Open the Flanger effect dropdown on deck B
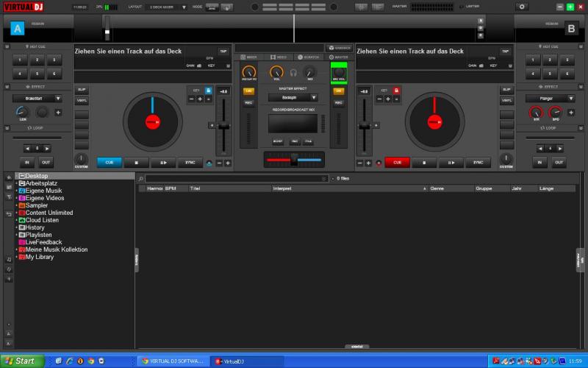588x368 pixels. point(550,98)
